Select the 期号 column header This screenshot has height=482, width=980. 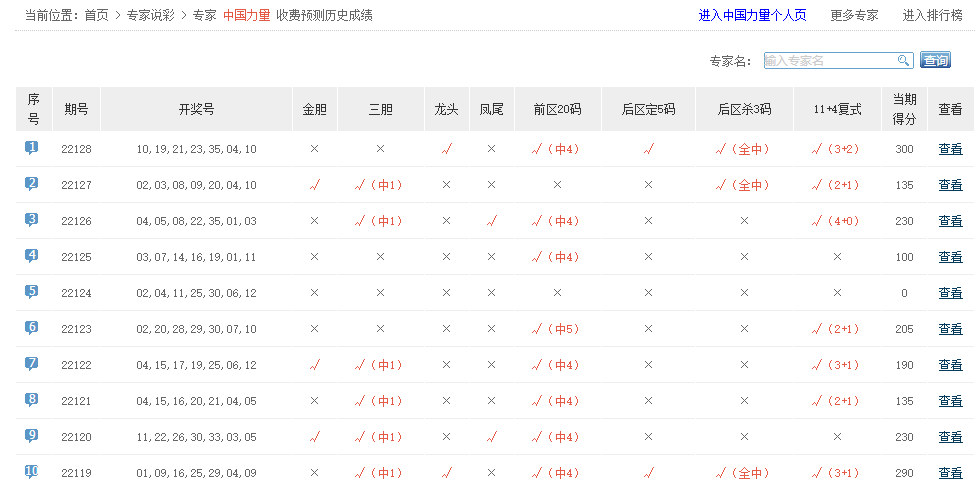pyautogui.click(x=76, y=109)
